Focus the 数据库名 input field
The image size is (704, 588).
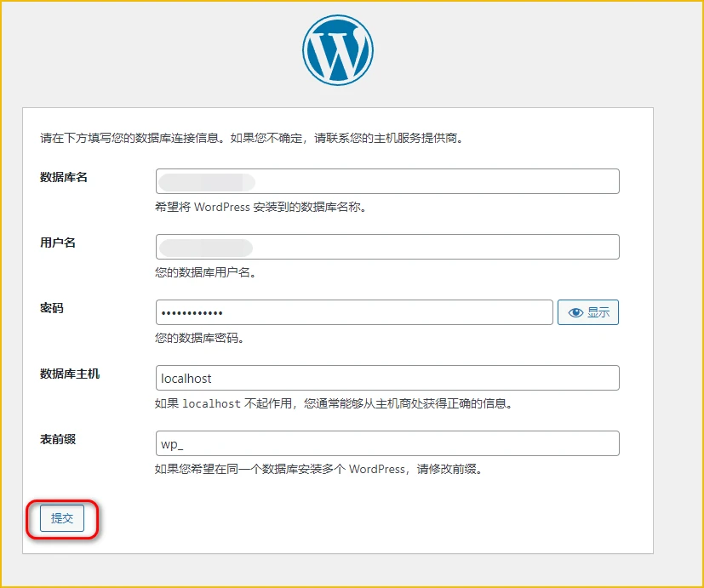(387, 181)
